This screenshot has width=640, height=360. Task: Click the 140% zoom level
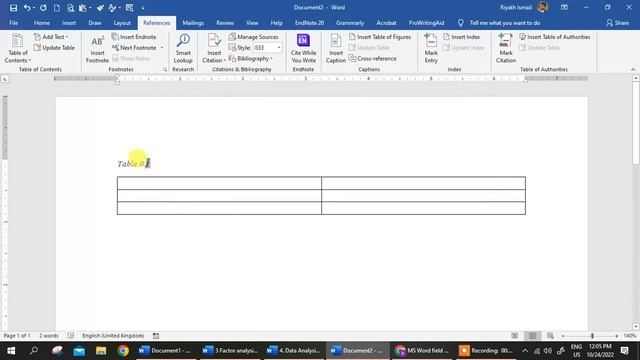[630, 336]
